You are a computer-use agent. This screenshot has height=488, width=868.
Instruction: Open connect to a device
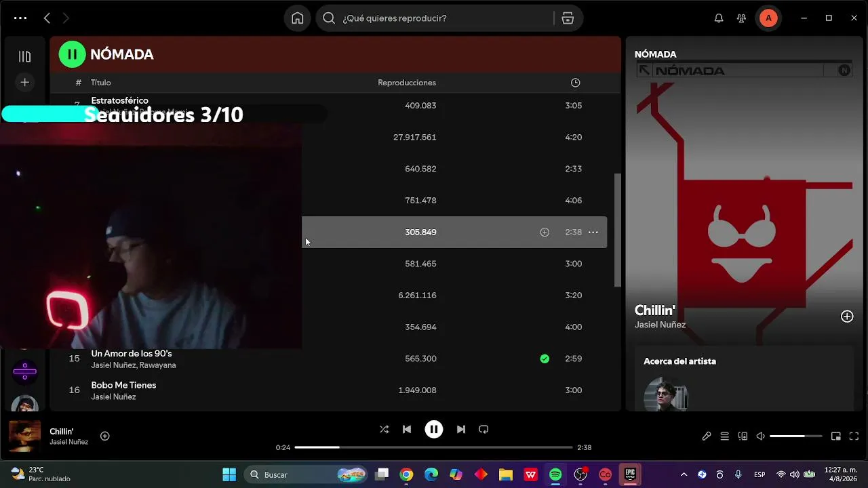tap(743, 436)
